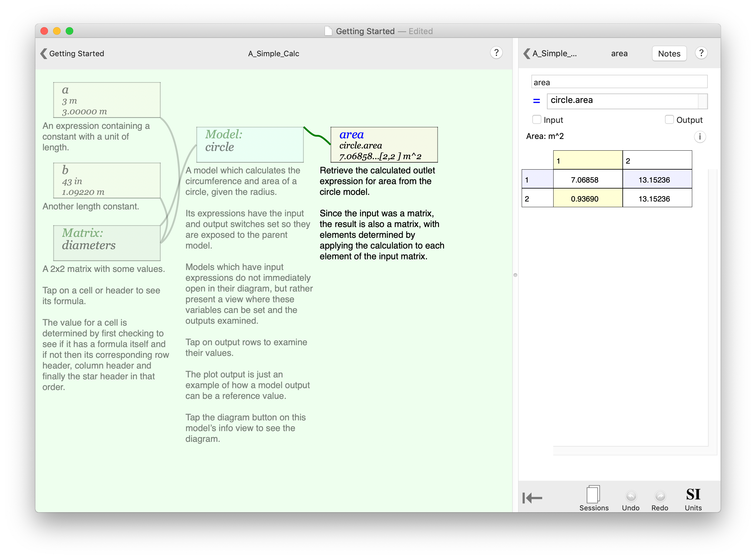Expand the formula field side handle
The image size is (756, 559).
(703, 101)
